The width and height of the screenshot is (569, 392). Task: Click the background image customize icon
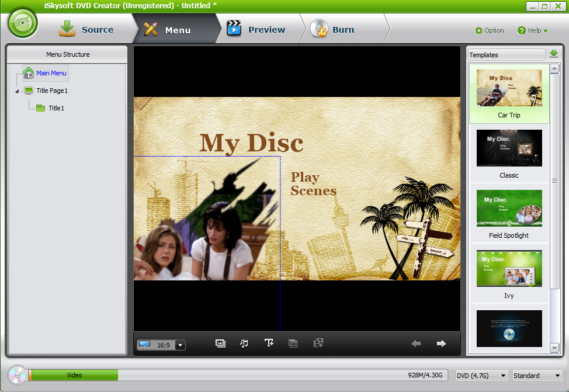(220, 344)
